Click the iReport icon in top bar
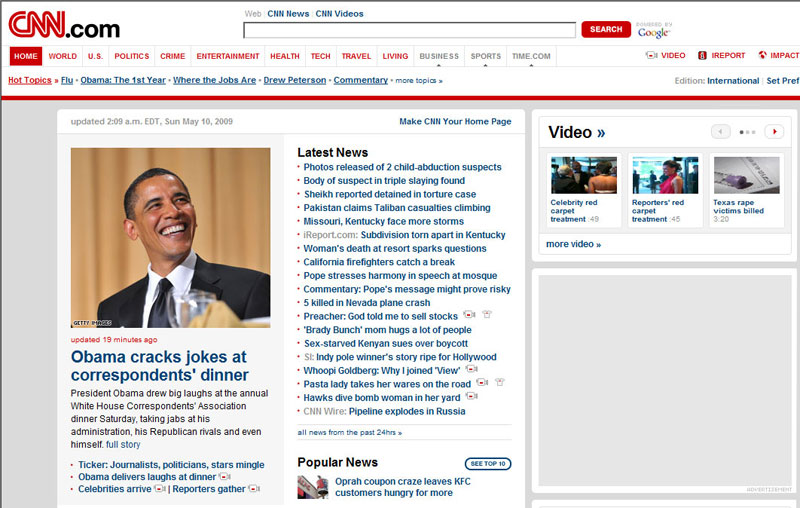 pyautogui.click(x=702, y=56)
